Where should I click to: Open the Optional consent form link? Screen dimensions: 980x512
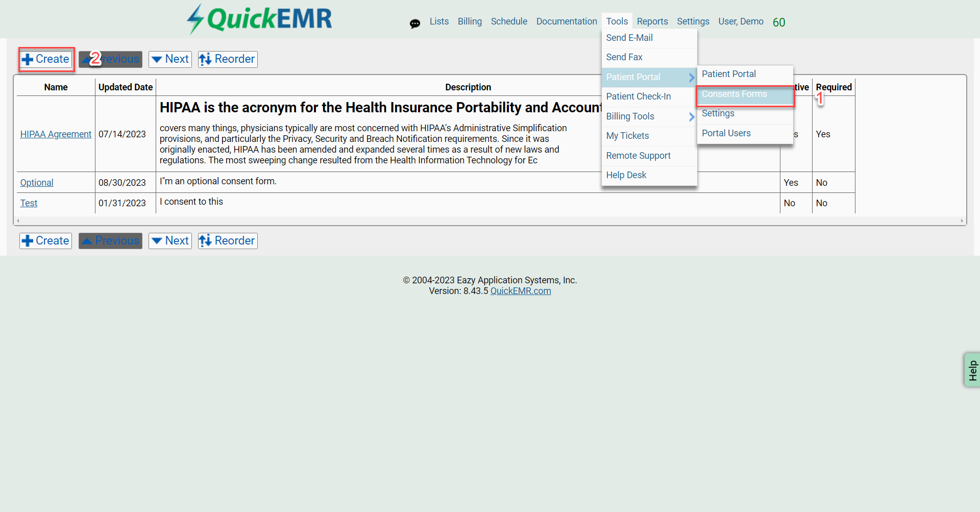pos(37,183)
